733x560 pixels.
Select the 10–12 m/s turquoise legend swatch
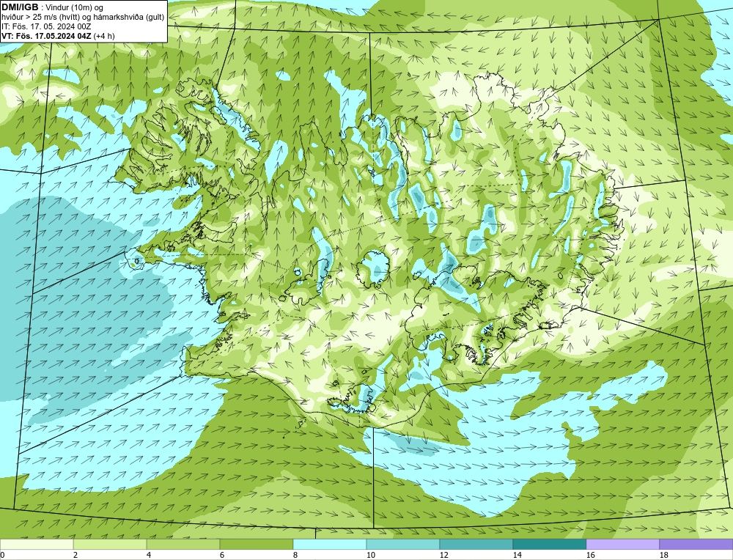pyautogui.click(x=403, y=544)
